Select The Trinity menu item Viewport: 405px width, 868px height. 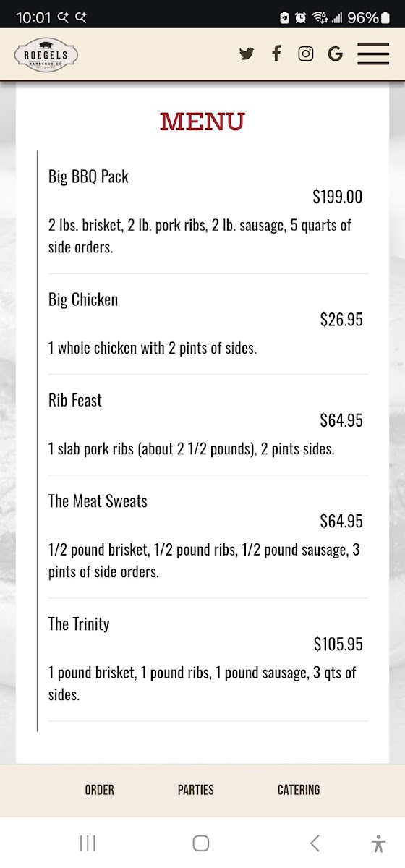point(79,624)
